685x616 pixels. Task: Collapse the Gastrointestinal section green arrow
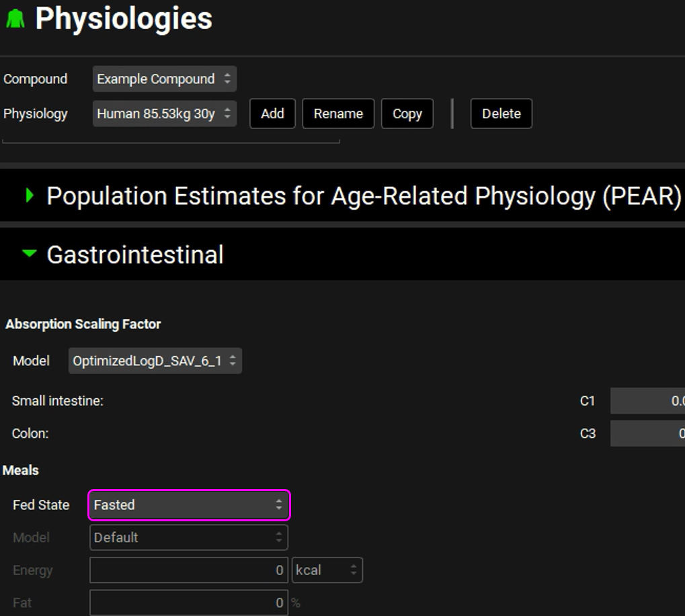click(29, 254)
